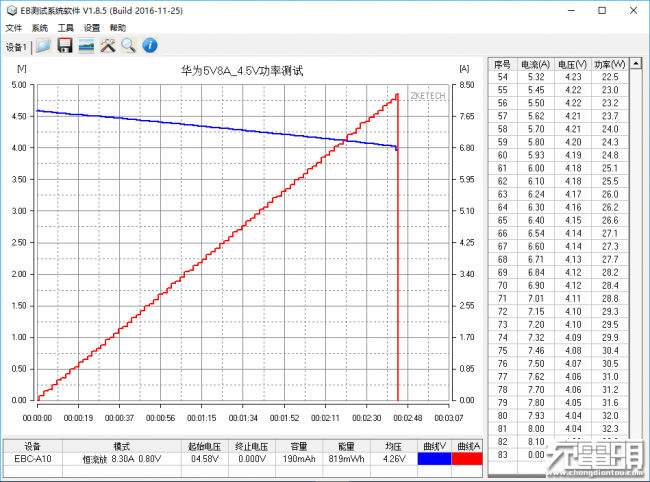Select current value 7.50 in row 76

click(536, 363)
